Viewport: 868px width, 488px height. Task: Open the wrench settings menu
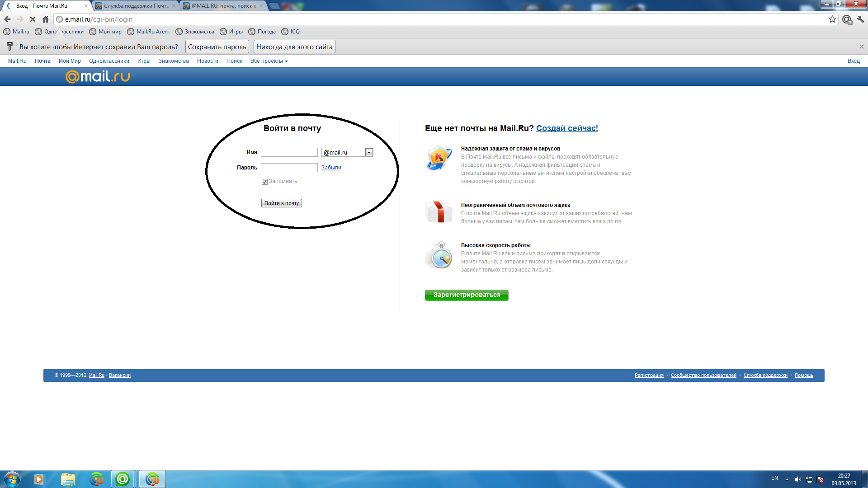point(860,19)
